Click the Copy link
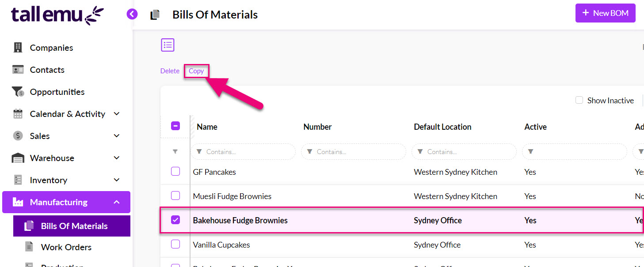 196,71
